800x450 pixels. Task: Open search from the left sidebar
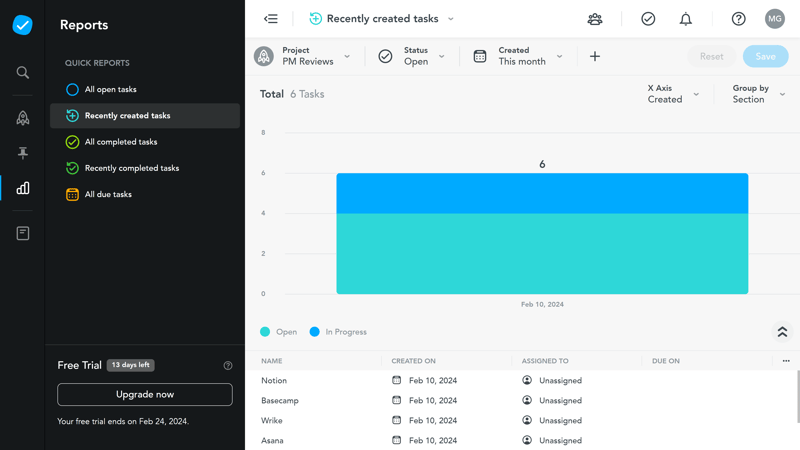[22, 73]
